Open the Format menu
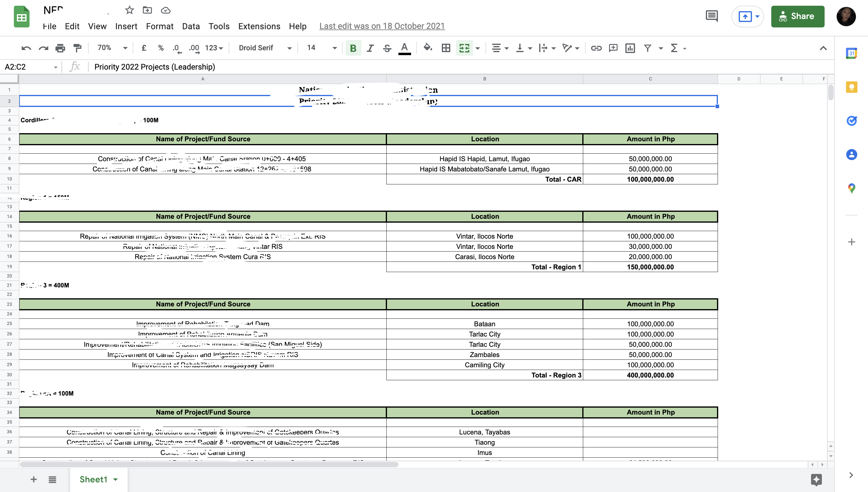The height and width of the screenshot is (492, 868). coord(159,26)
